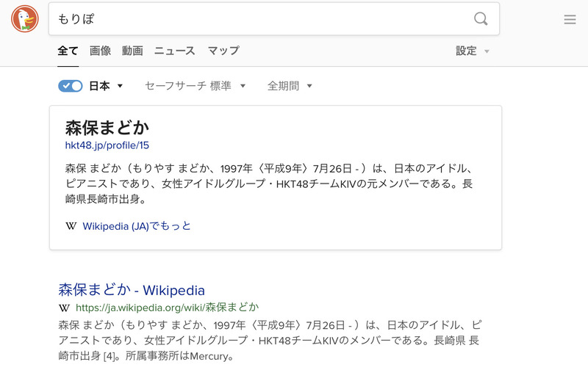Click the Wikipedia (JA)でもっと link
This screenshot has width=588, height=381.
click(137, 226)
